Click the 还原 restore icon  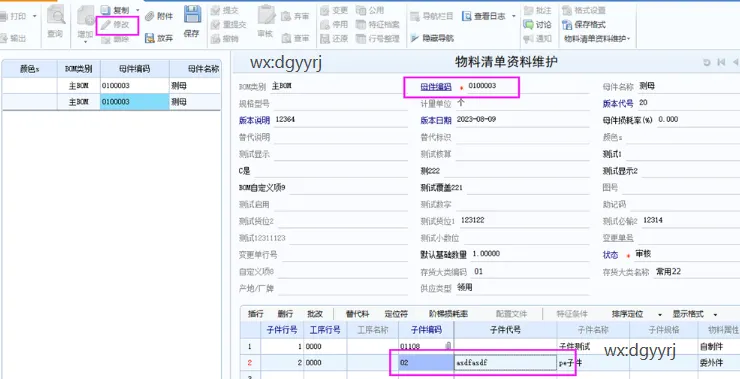coord(325,39)
